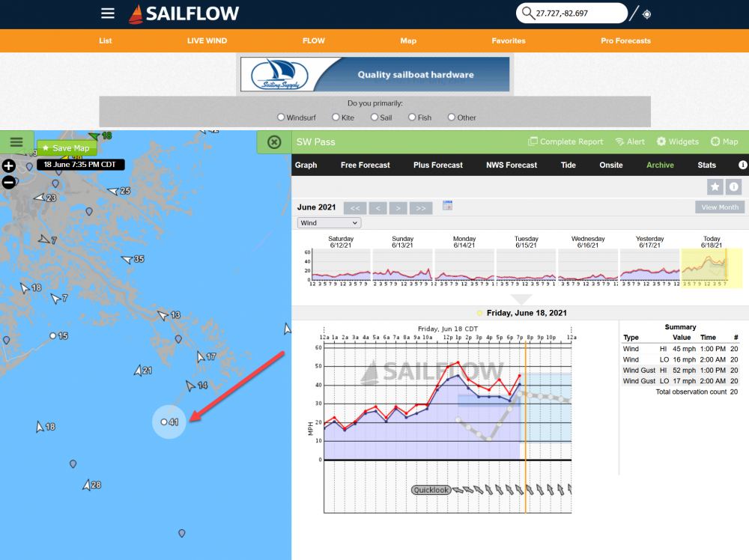Open the calendar date picker icon
Screen dimensions: 749x560
447,205
